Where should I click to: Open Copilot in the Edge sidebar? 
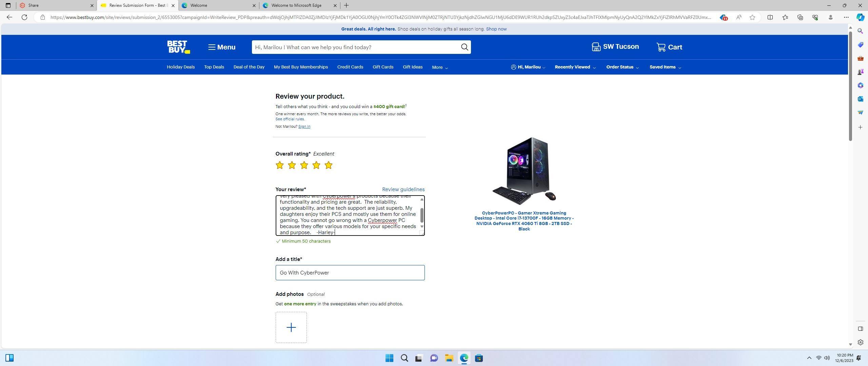point(860,17)
